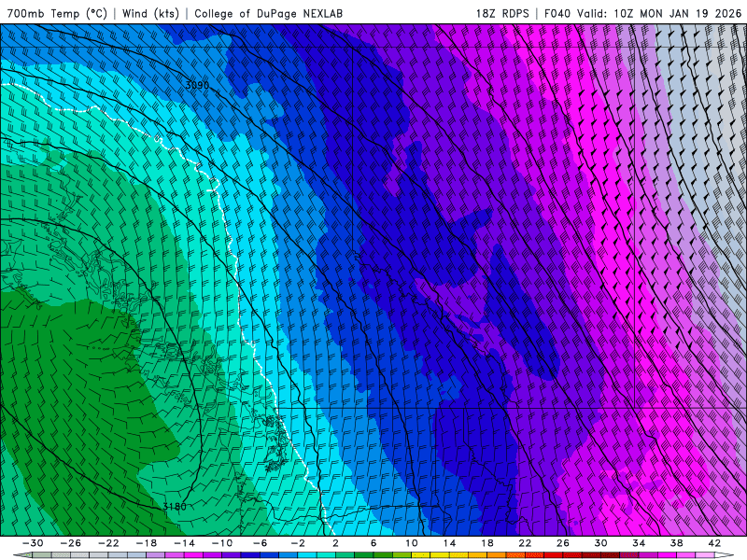Click the yellow colorbar swatch under 10

click(x=421, y=556)
